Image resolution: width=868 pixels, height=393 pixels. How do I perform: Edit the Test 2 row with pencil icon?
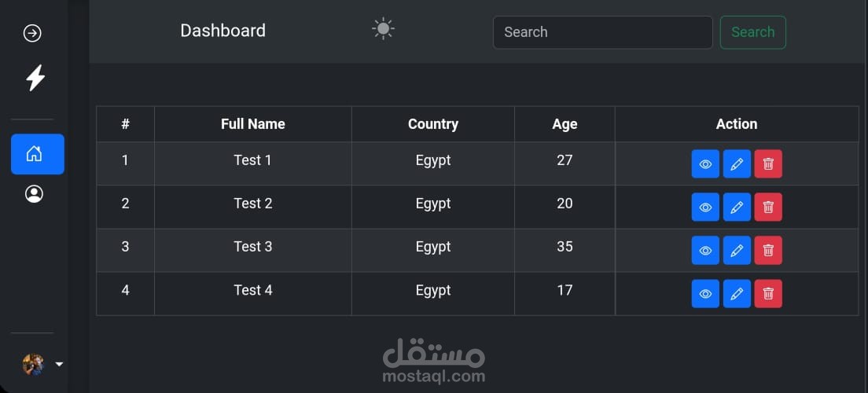coord(737,208)
